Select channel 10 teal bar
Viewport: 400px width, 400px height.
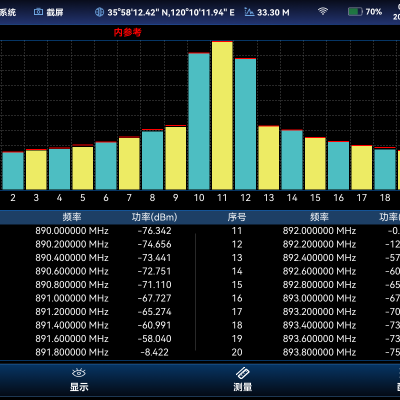click(199, 121)
